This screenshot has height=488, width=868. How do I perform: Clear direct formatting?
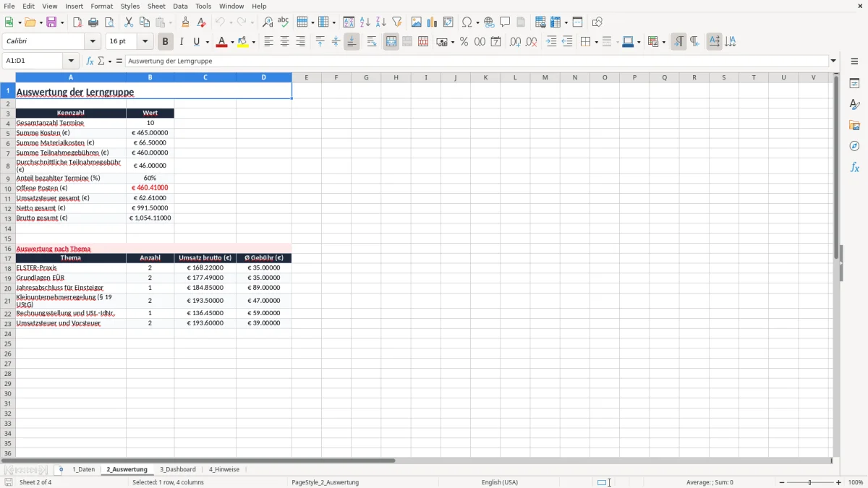[202, 22]
